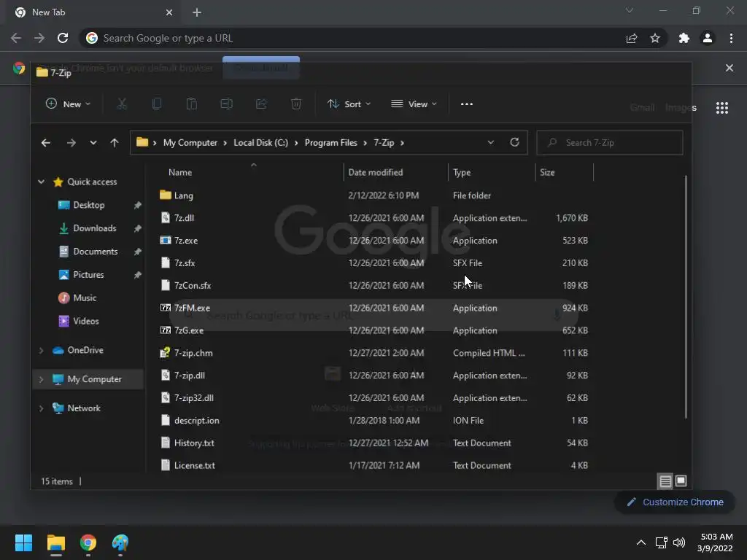Show hidden icons in system tray

click(641, 542)
